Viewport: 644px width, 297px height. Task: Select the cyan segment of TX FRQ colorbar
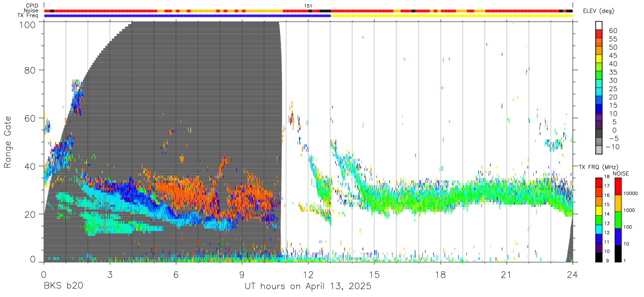[x=599, y=229]
